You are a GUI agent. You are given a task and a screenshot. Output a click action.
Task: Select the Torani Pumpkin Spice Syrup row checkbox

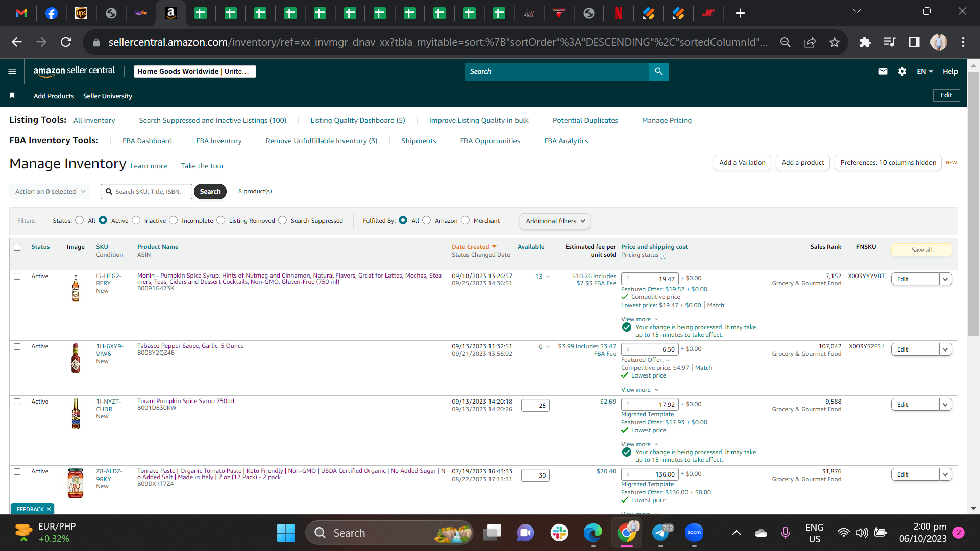[17, 402]
